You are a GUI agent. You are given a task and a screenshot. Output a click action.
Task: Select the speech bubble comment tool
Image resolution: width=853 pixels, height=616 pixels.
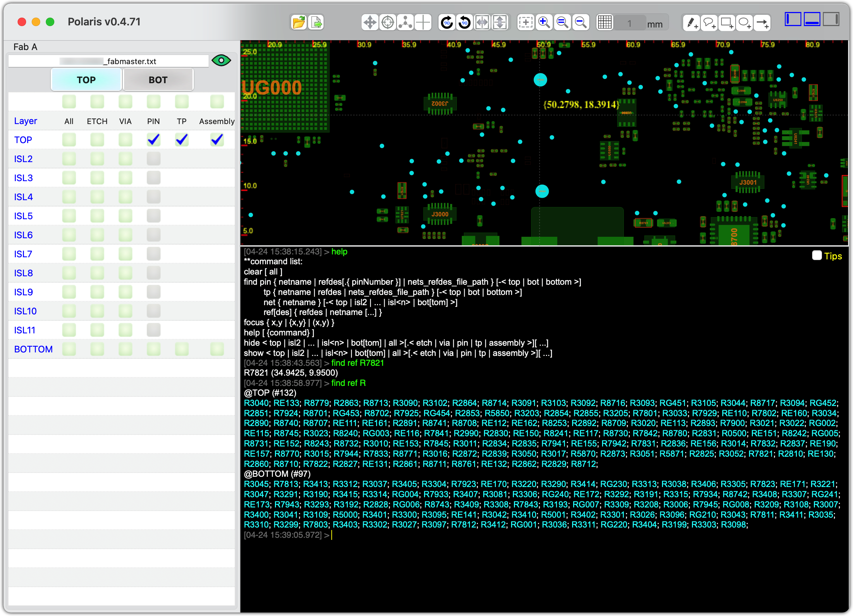(709, 23)
